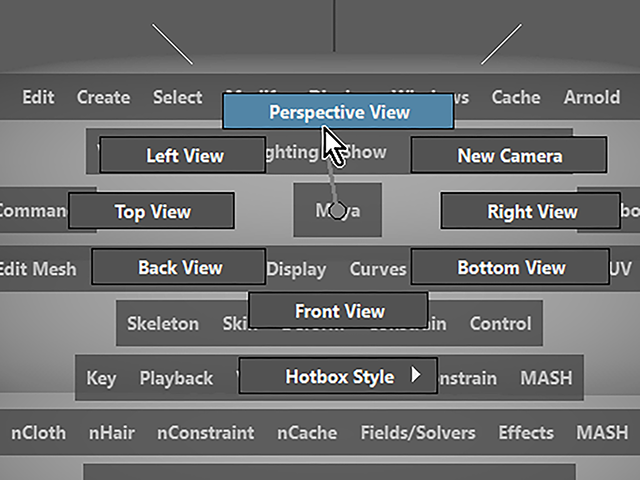Open the Skeleton menu
Screen dimensions: 640x480
(x=163, y=324)
